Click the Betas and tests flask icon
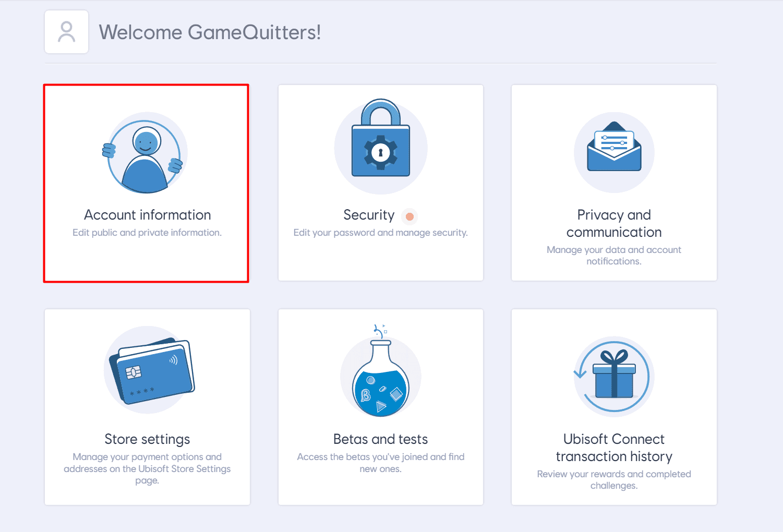The image size is (783, 532). pos(381,371)
